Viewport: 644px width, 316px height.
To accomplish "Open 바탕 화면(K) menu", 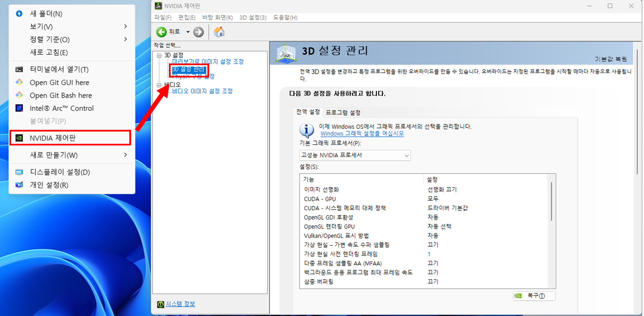I will [217, 18].
